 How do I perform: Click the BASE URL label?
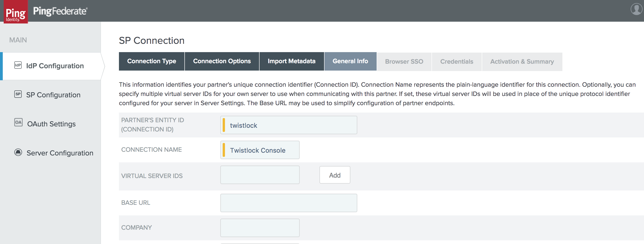click(x=136, y=203)
